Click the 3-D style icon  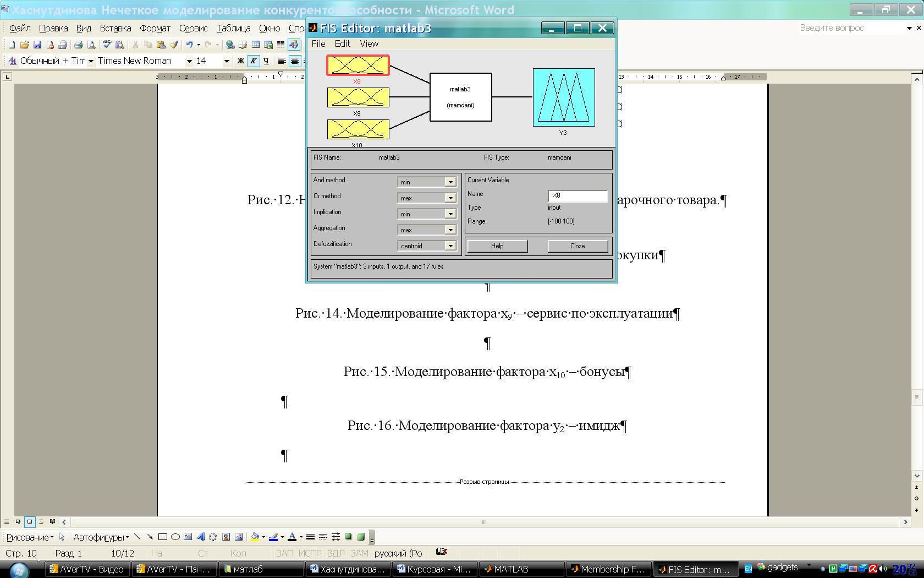point(361,537)
